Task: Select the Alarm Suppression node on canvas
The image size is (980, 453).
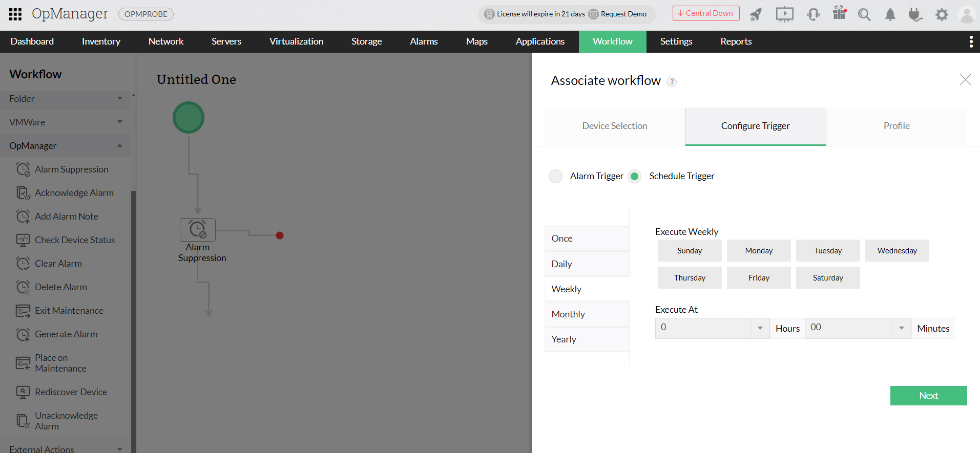Action: click(x=198, y=229)
